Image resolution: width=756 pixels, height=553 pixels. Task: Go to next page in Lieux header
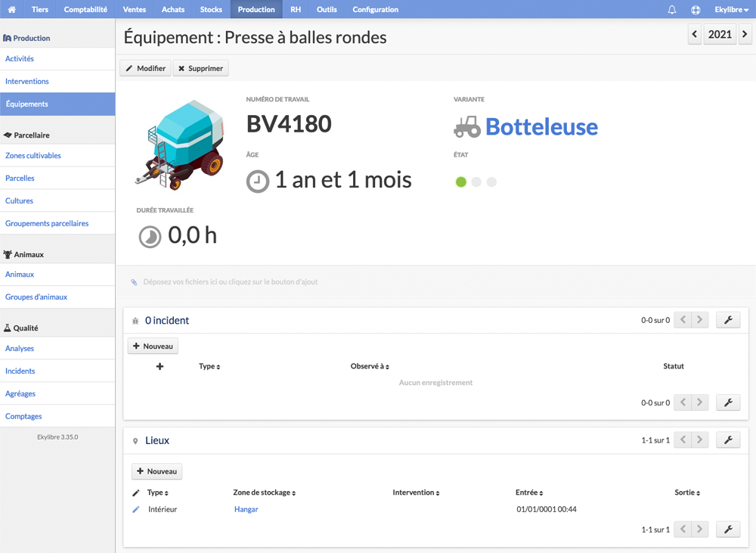click(700, 440)
